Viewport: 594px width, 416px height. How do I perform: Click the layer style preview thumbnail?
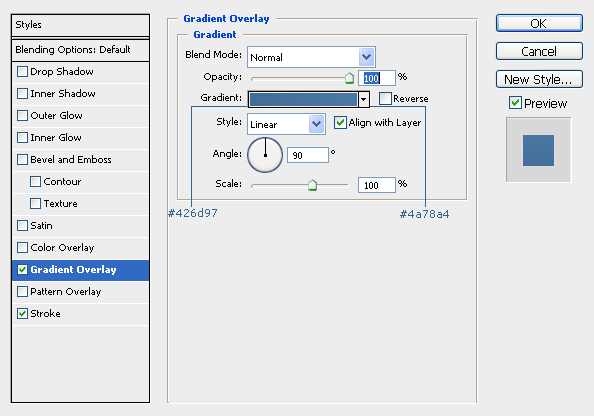point(538,150)
